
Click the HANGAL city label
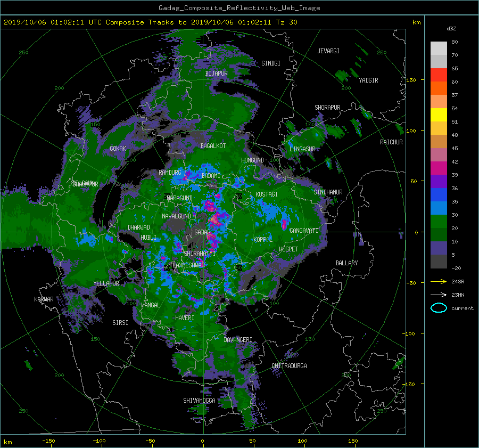[x=150, y=305]
